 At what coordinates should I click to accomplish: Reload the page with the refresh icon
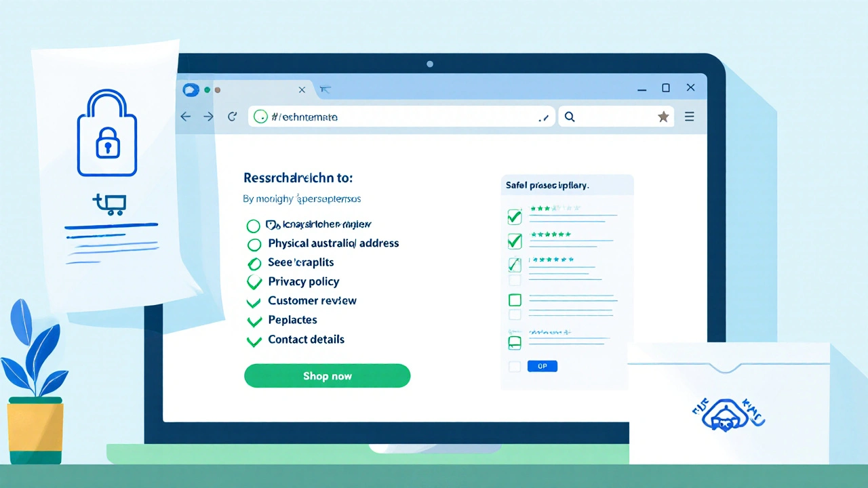[232, 117]
